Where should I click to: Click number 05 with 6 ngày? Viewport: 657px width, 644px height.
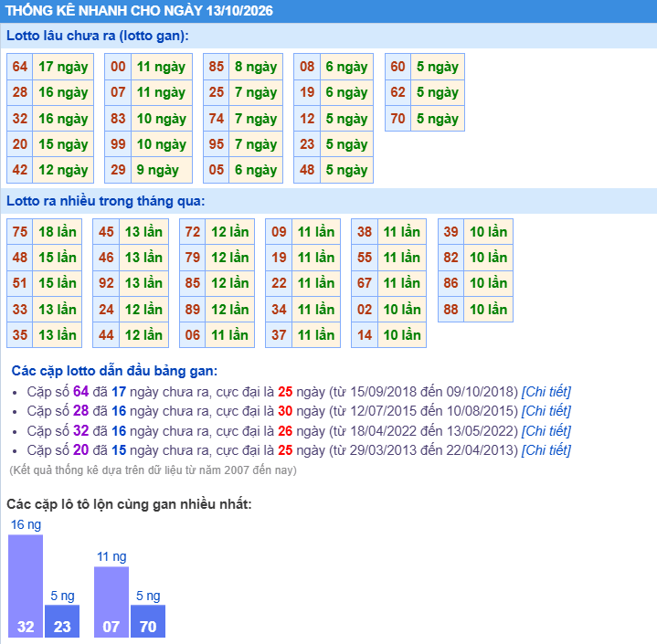click(x=217, y=170)
